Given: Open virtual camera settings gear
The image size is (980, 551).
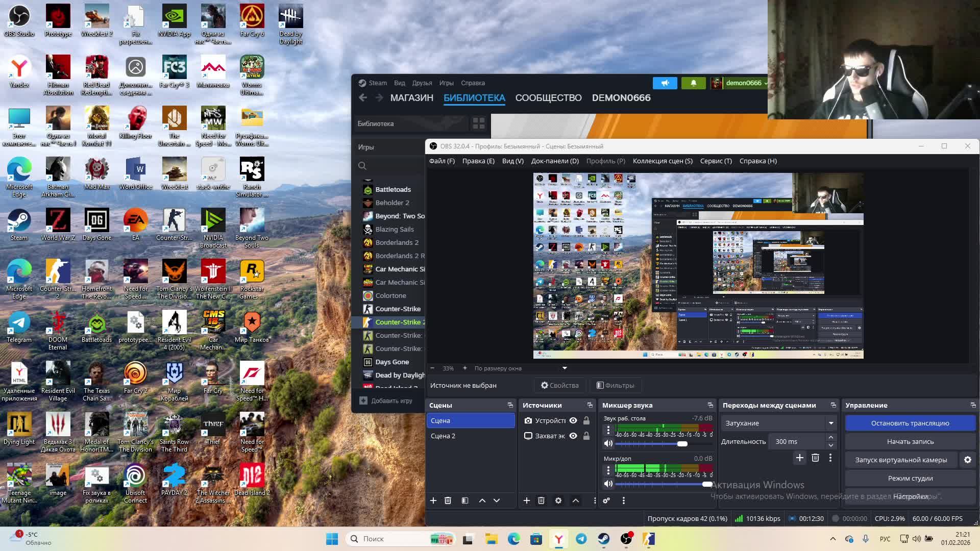Looking at the screenshot, I should tap(967, 460).
